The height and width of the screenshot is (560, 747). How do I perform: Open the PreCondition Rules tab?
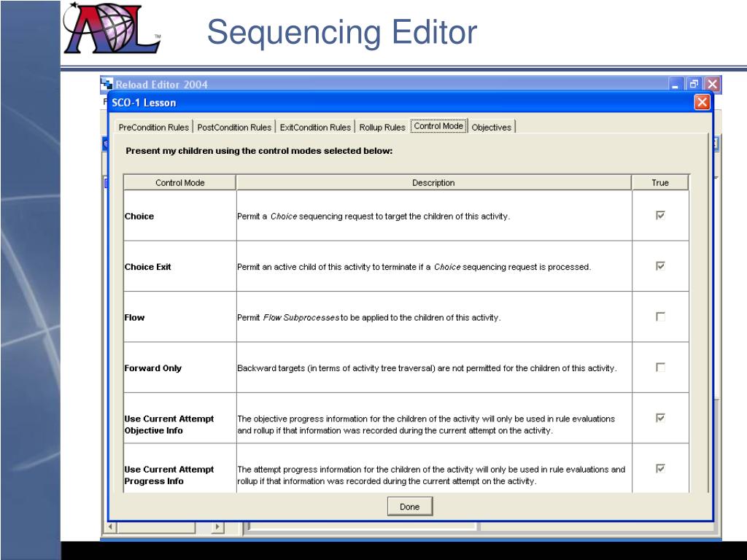153,127
